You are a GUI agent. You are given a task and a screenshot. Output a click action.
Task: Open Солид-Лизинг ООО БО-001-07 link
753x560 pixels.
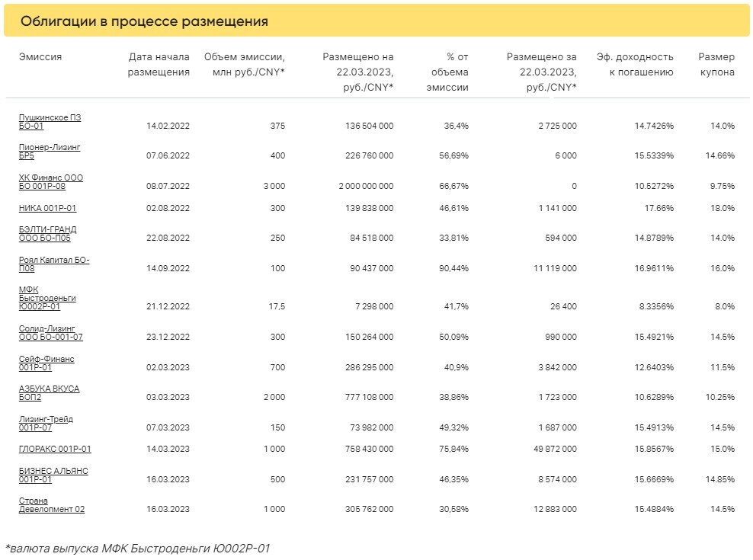[50, 332]
